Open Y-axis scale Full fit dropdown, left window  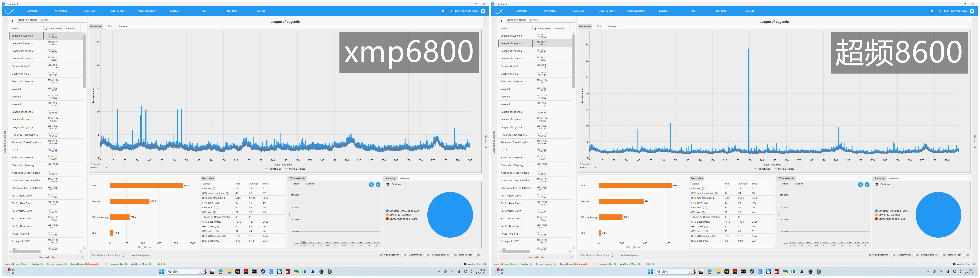tap(99, 168)
